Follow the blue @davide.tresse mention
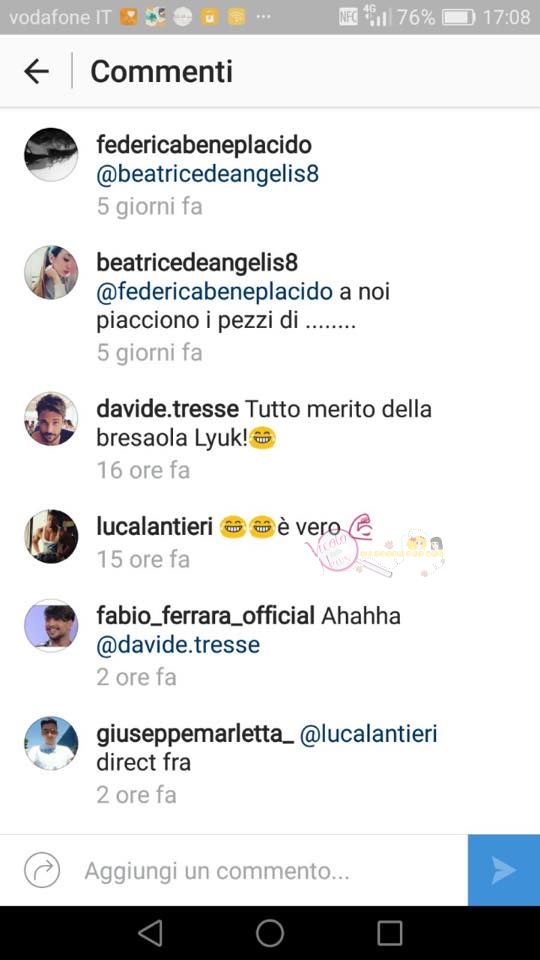Screen dimensions: 540x960 point(178,645)
